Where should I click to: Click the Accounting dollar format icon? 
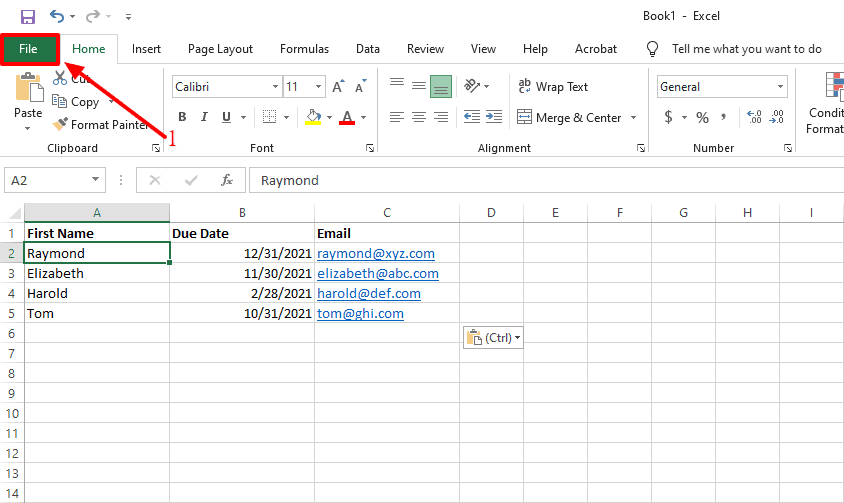tap(668, 117)
